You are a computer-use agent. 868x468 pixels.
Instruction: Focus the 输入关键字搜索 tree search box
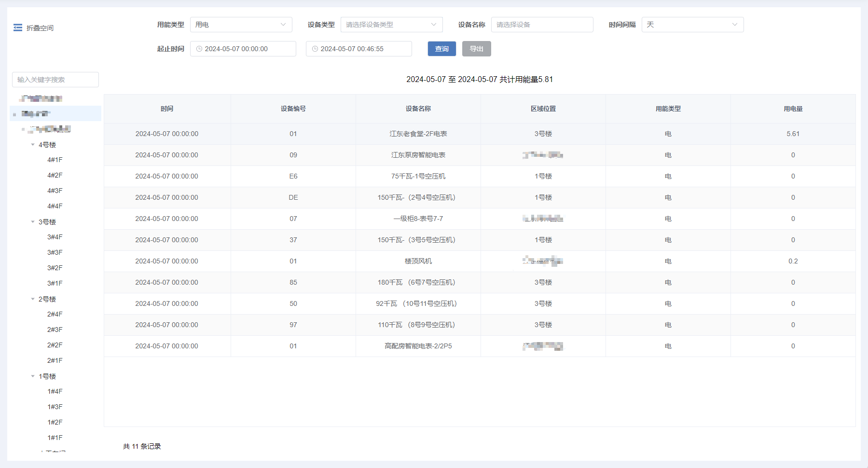[x=55, y=80]
